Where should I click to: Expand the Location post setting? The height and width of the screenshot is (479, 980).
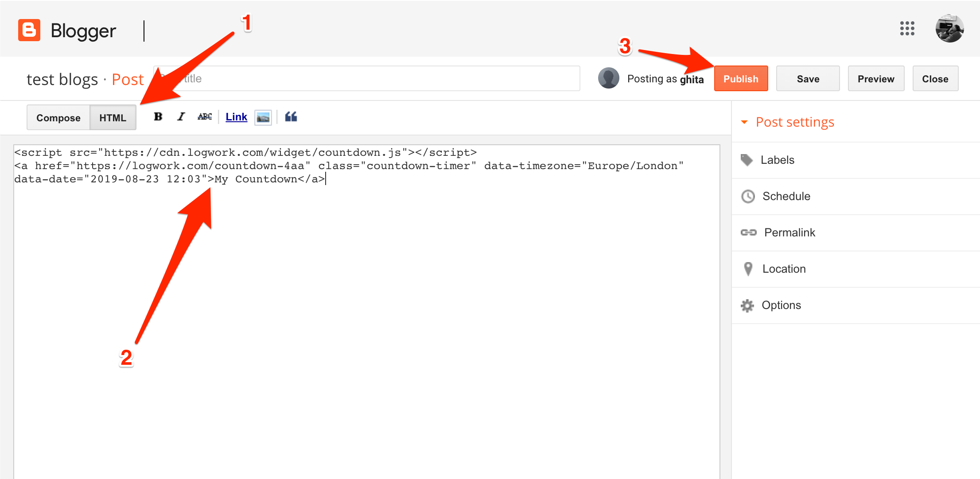(x=788, y=269)
